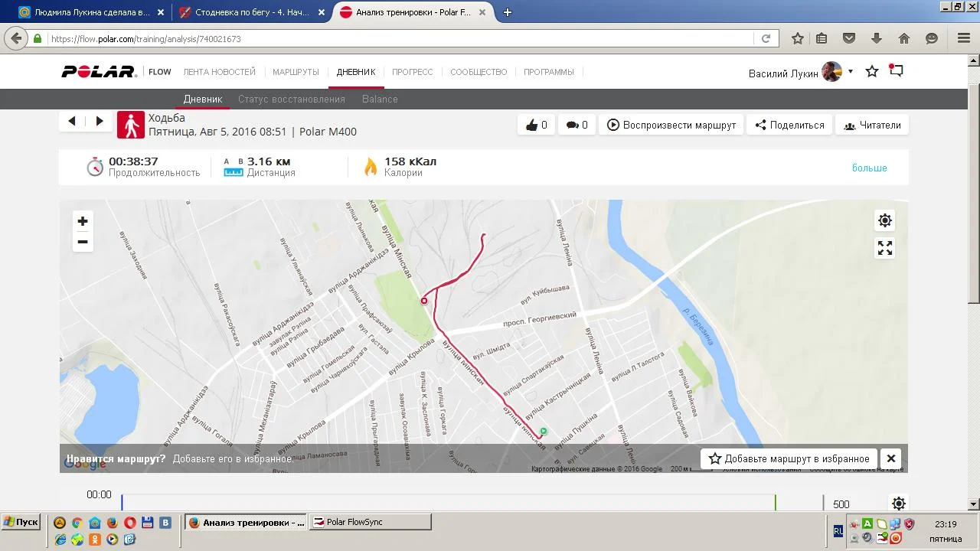Zoom in on the map
980x551 pixels.
point(83,221)
